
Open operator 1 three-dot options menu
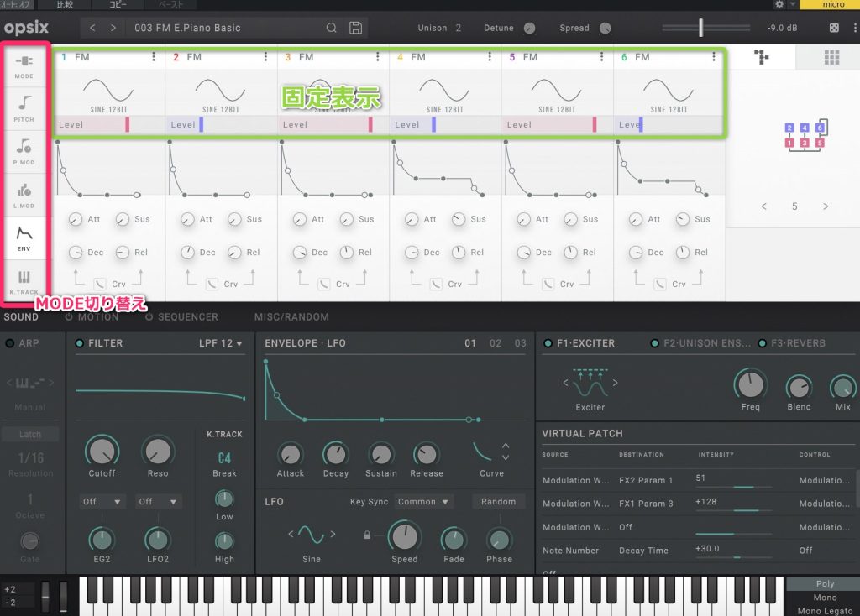[x=153, y=57]
